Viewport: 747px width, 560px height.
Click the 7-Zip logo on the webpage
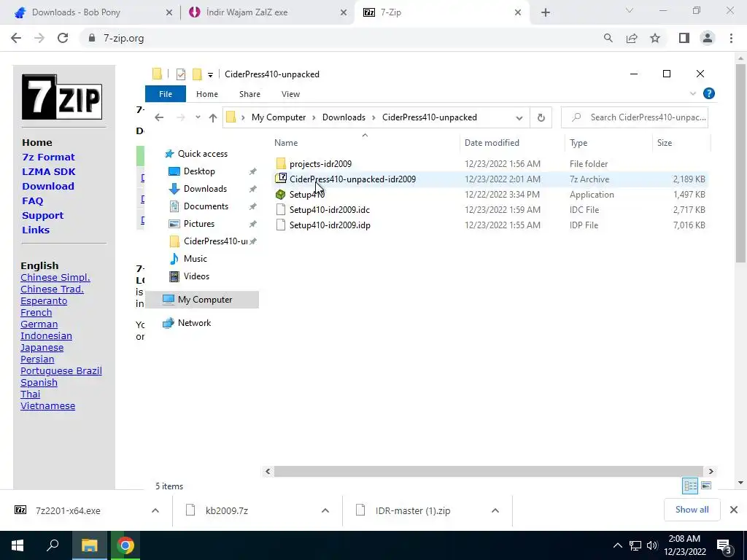pyautogui.click(x=62, y=97)
